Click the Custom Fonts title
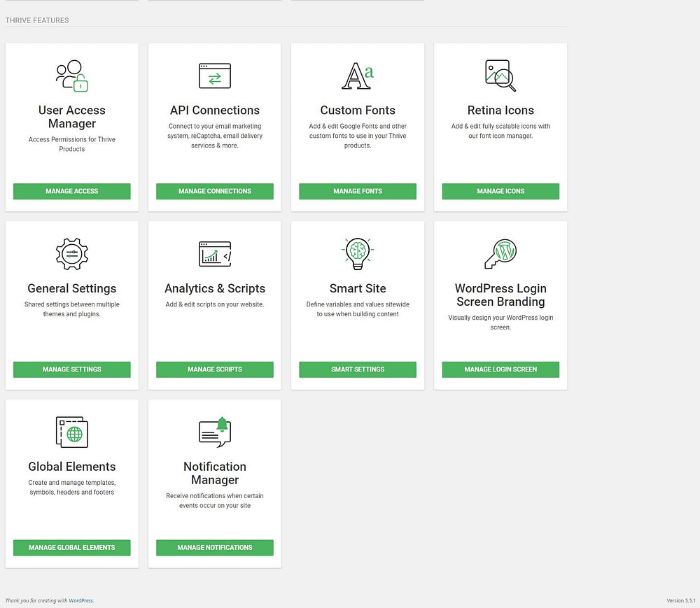700x608 pixels. (358, 110)
